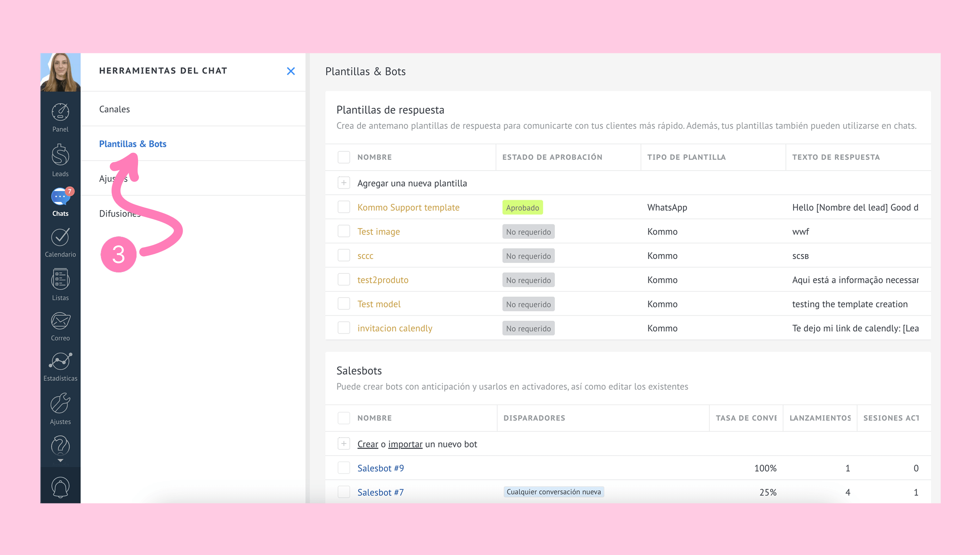980x555 pixels.
Task: Close Herramientas del chat panel
Action: pos(291,71)
